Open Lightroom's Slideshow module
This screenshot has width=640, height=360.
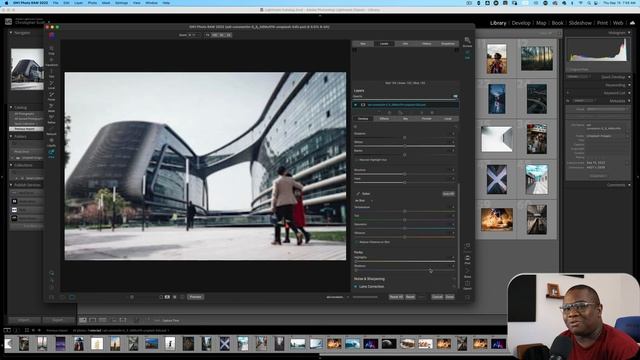pos(580,23)
